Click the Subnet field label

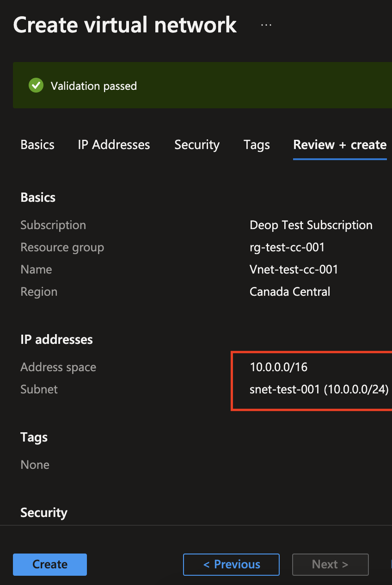click(39, 390)
